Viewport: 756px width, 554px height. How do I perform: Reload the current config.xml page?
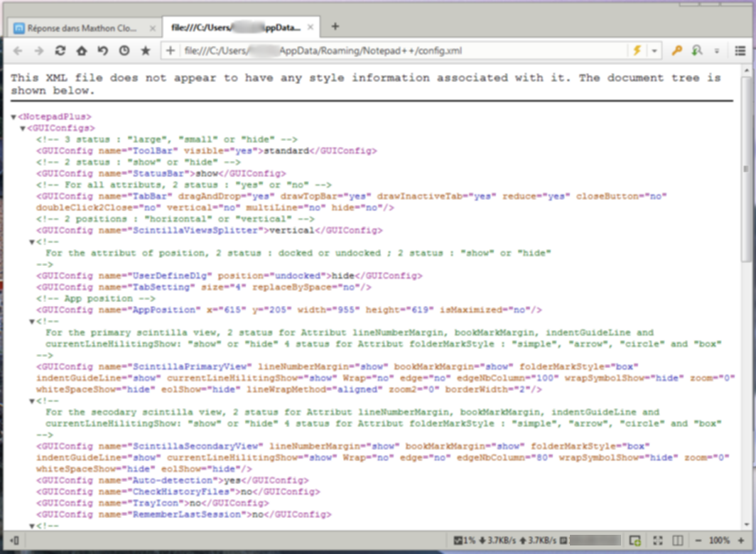click(x=60, y=50)
